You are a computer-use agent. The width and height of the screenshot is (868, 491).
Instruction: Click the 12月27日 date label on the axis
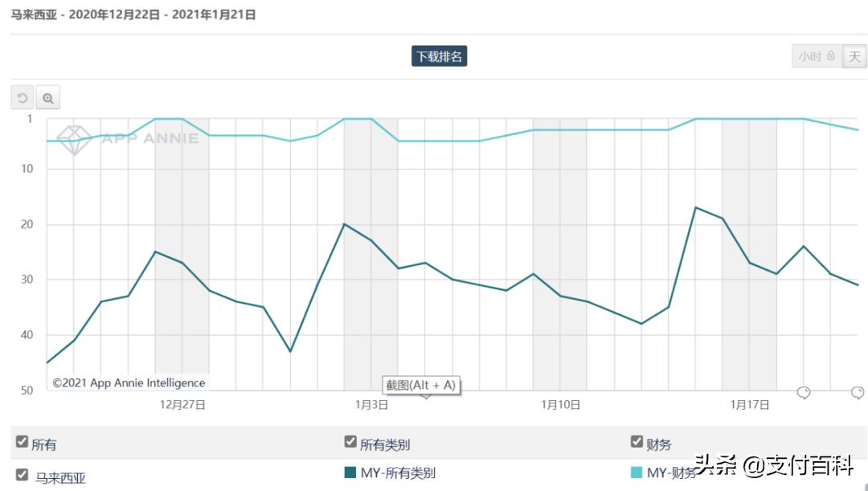click(x=182, y=405)
